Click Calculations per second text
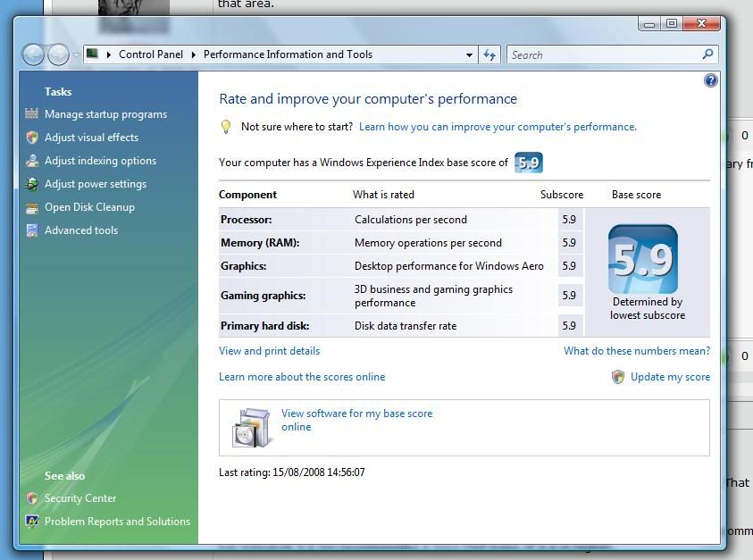Viewport: 753px width, 560px height. (x=411, y=220)
